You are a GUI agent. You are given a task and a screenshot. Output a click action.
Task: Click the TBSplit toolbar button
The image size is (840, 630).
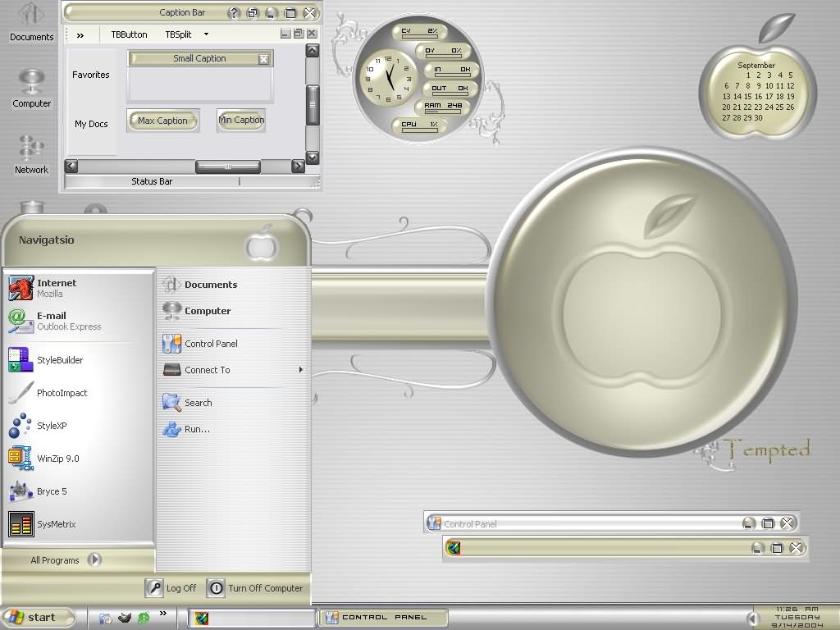178,34
